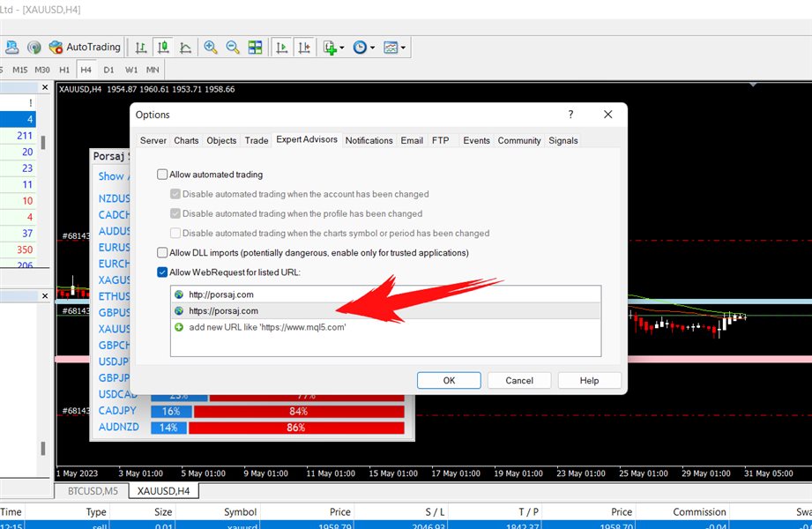Check Allow DLL imports option
Screen dimensions: 812x529
pyautogui.click(x=162, y=253)
